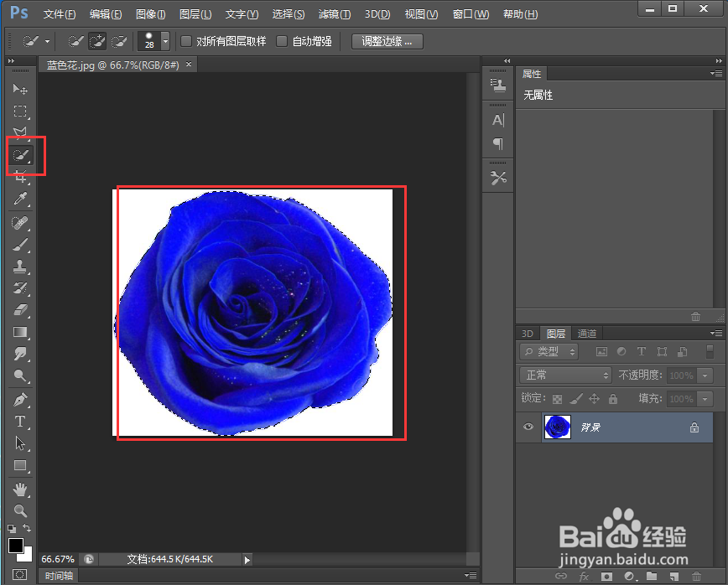Open blend mode 正常 dropdown
Viewport: 728px width, 585px height.
click(565, 375)
